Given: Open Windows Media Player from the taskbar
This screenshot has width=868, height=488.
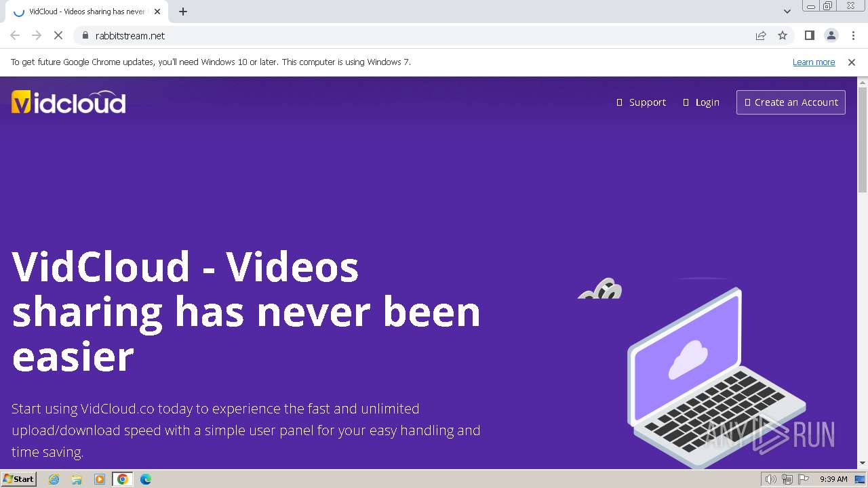Looking at the screenshot, I should 100,479.
